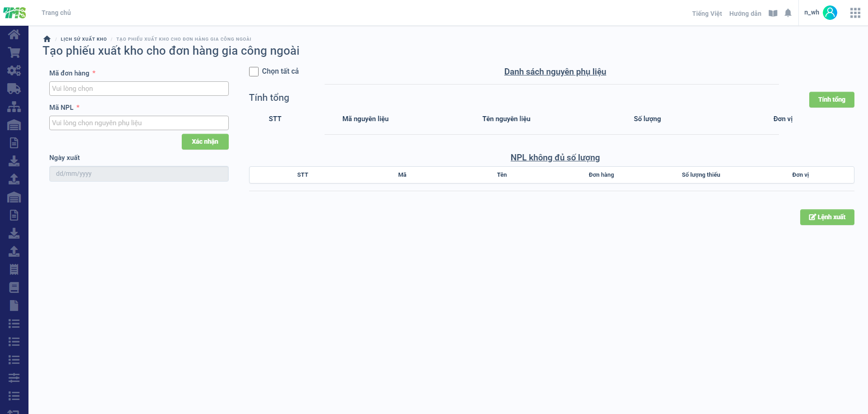Image resolution: width=868 pixels, height=414 pixels.
Task: Open the n_wh user avatar
Action: (x=830, y=13)
